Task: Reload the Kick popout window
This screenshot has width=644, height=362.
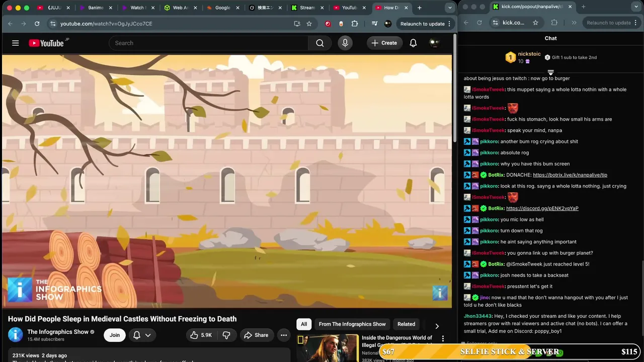Action: [479, 23]
